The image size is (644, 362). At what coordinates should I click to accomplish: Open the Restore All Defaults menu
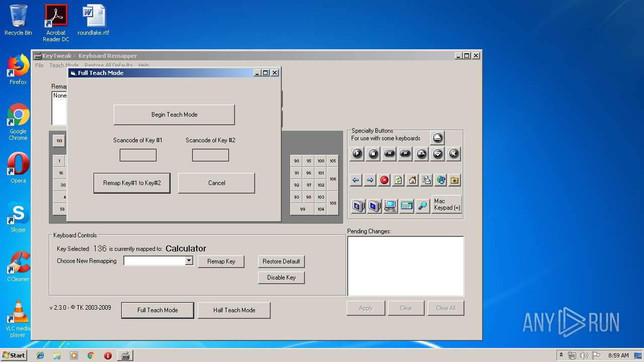109,65
